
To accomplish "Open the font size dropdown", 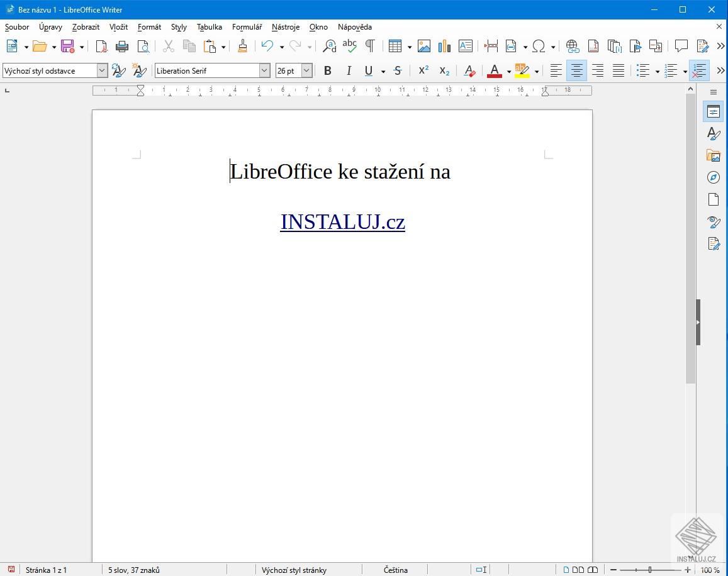I will point(308,70).
